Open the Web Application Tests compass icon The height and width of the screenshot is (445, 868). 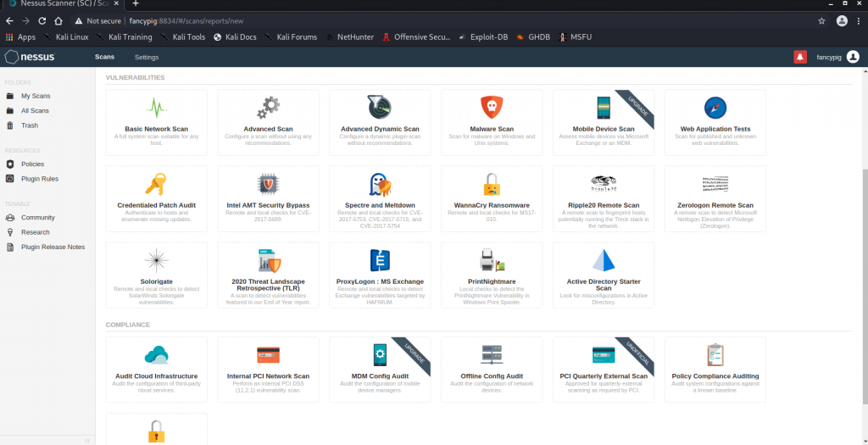click(x=715, y=108)
